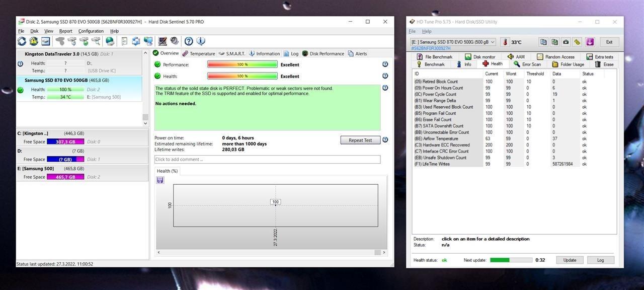The image size is (644, 290).
Task: Open the Folder Usage tab in HD Tune
Action: click(568, 64)
